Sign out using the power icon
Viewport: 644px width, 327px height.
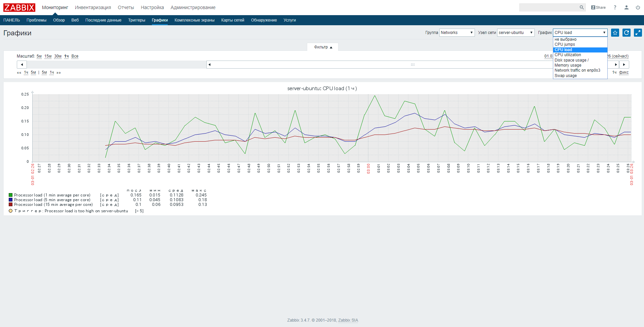click(638, 7)
